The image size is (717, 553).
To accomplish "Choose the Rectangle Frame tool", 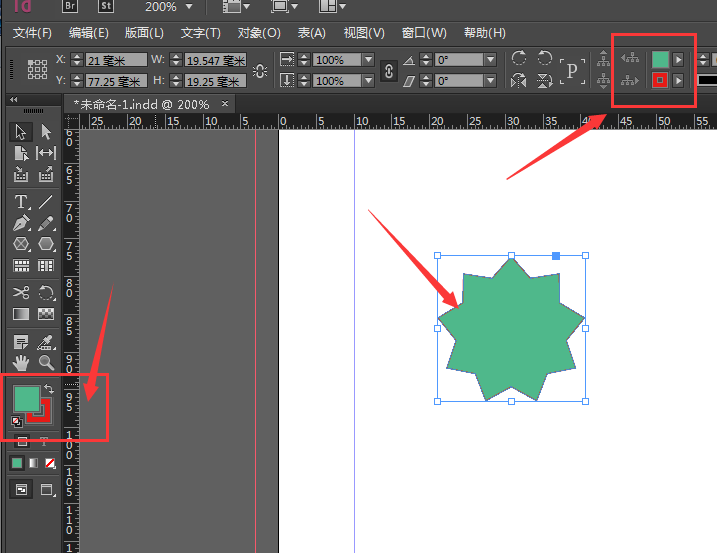I will click(21, 244).
